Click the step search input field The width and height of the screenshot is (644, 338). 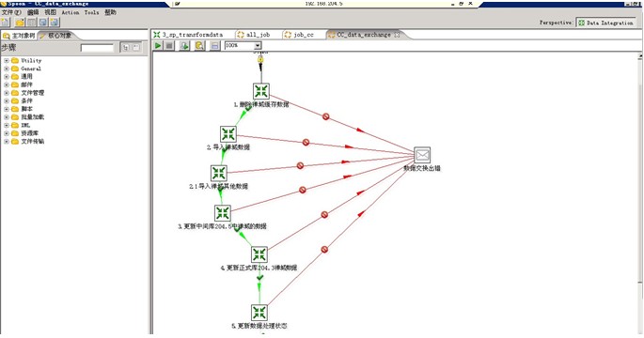[x=98, y=48]
